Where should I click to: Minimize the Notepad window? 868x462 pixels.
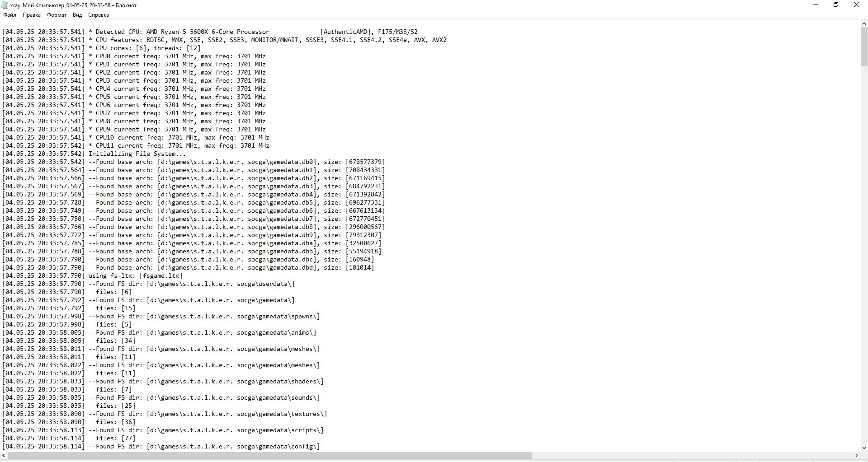point(816,5)
